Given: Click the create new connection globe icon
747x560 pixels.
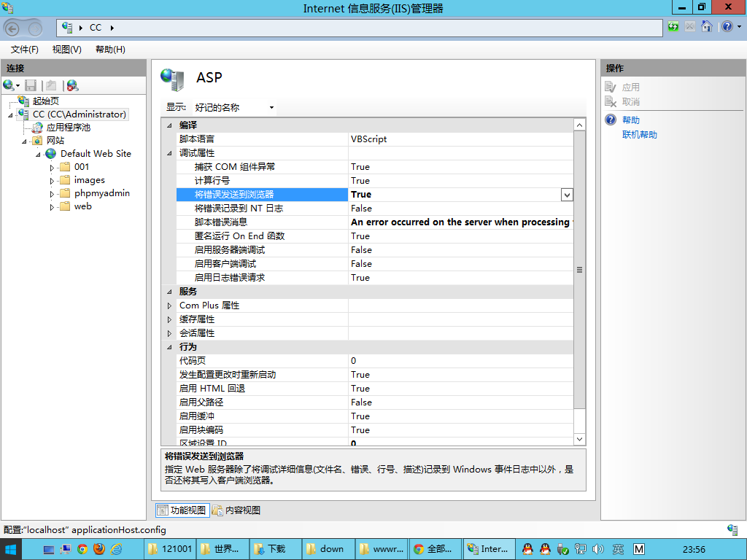Looking at the screenshot, I should (9, 86).
